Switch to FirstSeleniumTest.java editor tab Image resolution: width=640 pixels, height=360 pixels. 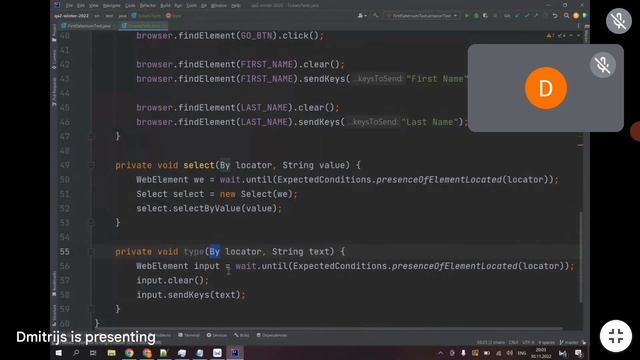(86, 26)
